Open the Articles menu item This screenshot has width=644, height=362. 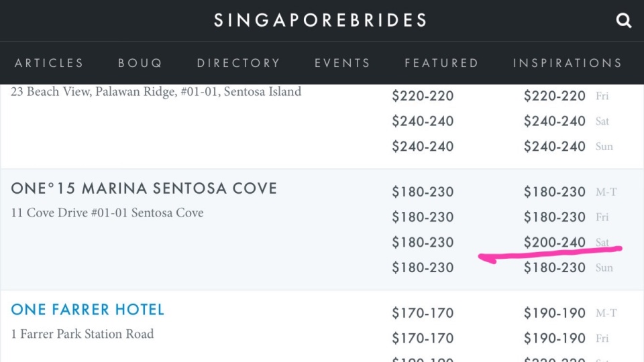pos(49,63)
